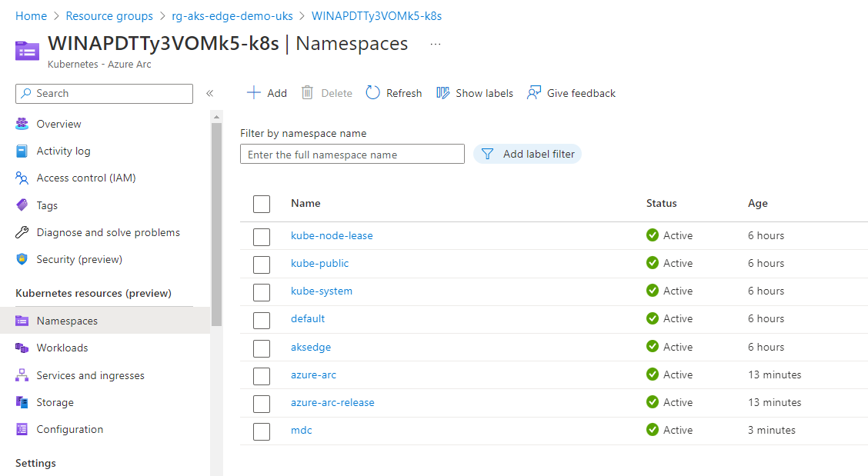The width and height of the screenshot is (868, 476).
Task: Click the green status icon for azure-arc
Action: 653,374
